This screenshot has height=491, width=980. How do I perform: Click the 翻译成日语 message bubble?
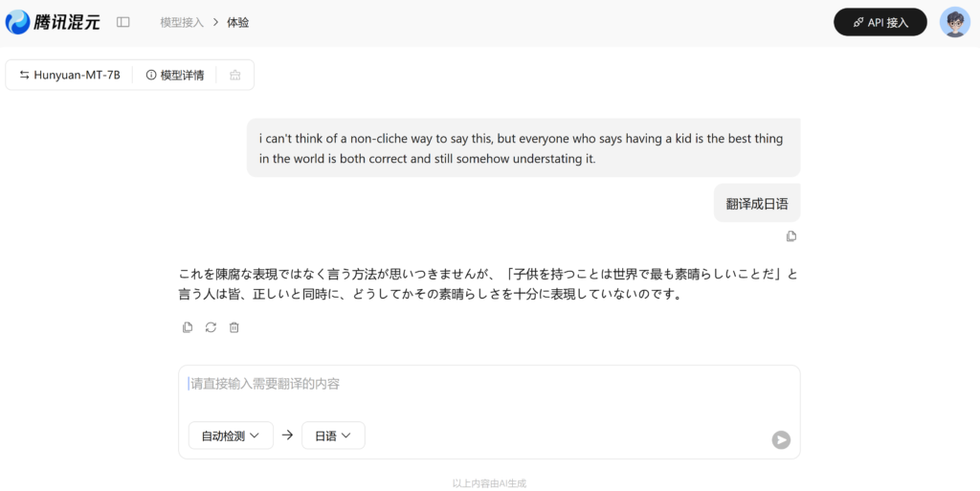click(757, 203)
